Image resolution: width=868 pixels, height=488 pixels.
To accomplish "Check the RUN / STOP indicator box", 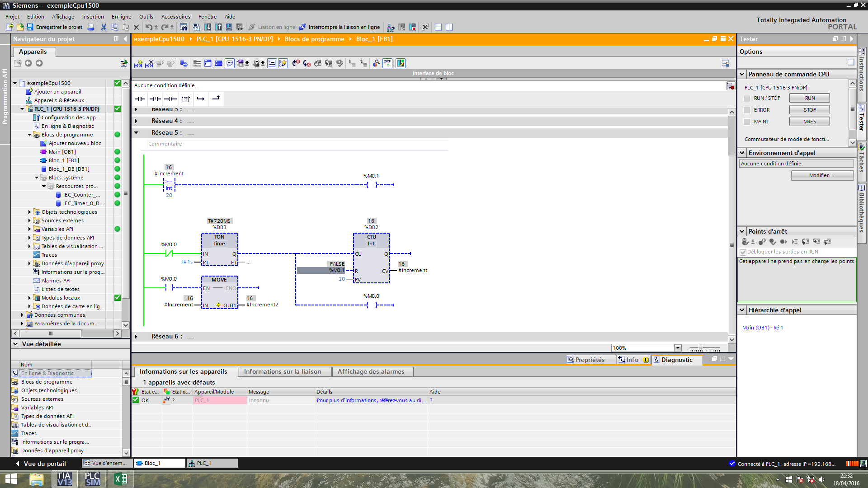I will [747, 98].
